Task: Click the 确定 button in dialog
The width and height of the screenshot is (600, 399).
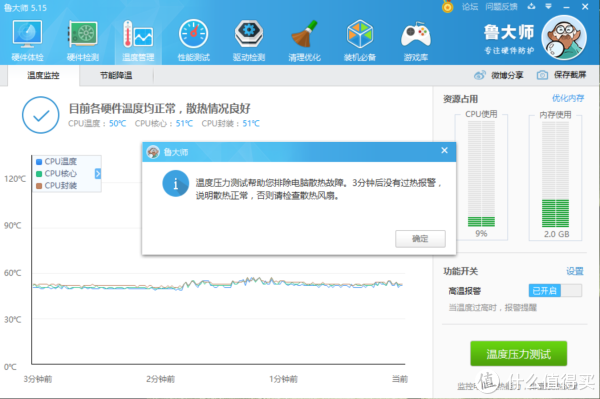Action: (420, 239)
